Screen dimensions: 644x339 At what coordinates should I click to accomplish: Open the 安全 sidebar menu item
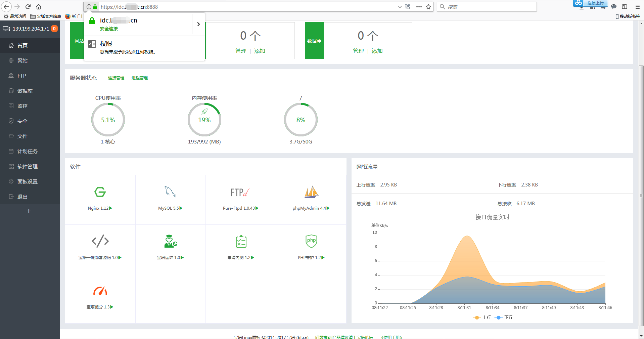30,121
